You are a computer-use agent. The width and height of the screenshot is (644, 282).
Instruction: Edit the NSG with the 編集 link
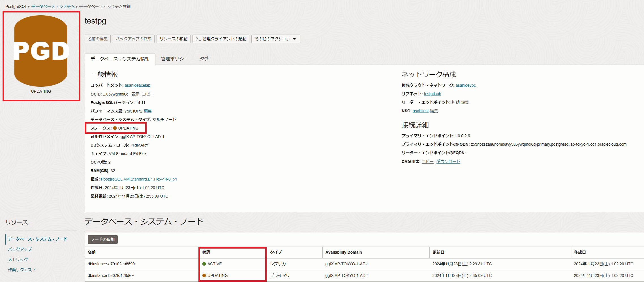click(434, 111)
